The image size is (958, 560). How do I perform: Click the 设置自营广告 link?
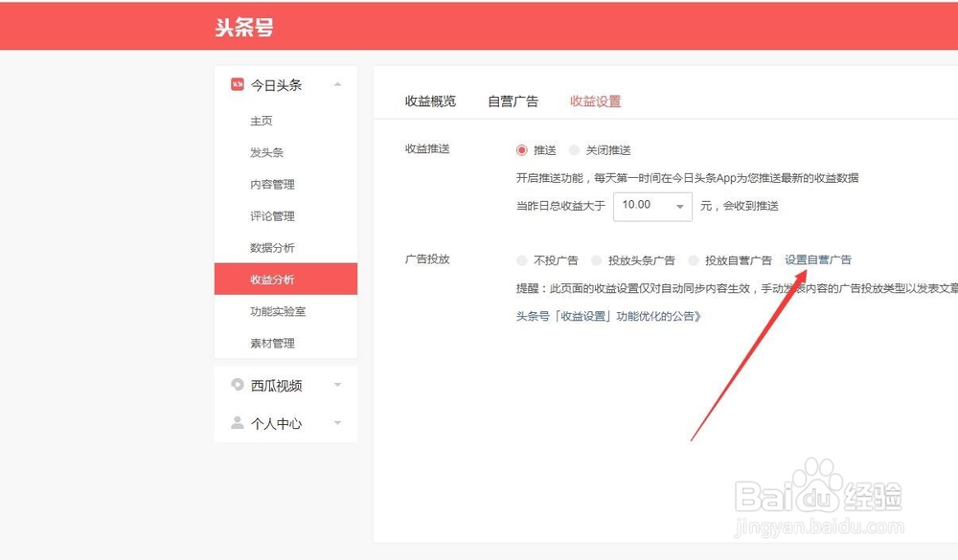pos(817,259)
